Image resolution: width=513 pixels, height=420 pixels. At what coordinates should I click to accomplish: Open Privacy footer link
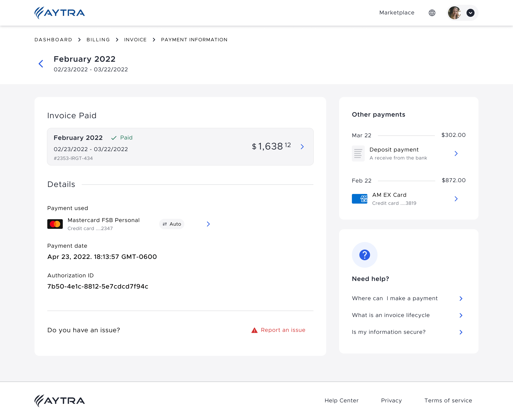[x=391, y=401]
